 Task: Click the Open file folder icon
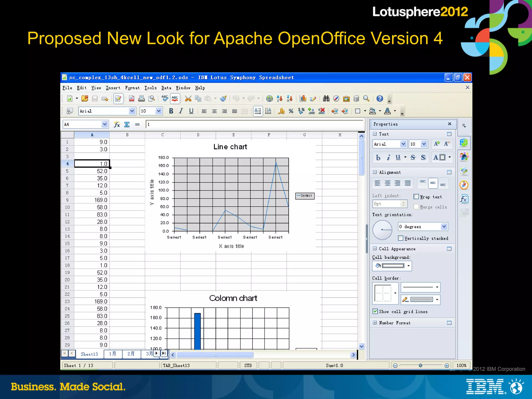(85, 99)
